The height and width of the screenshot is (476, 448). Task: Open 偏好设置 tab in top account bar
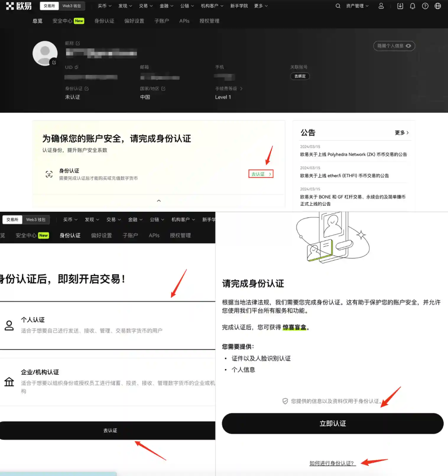pos(134,21)
